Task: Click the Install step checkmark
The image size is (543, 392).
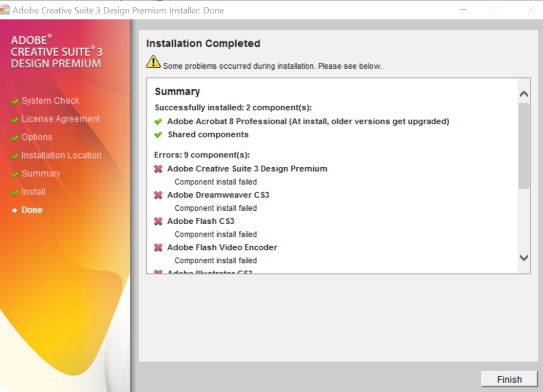Action: [14, 193]
